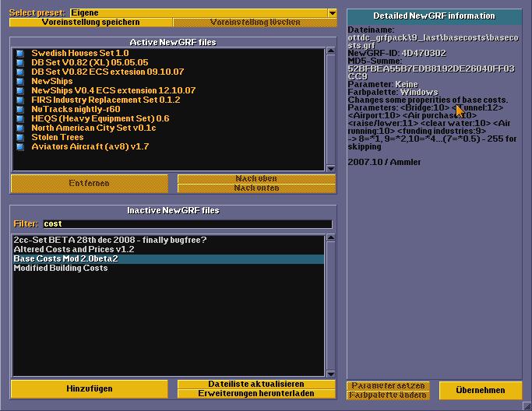This screenshot has width=532, height=411.
Task: Select the 2cc-Set BETA entry
Action: point(110,240)
